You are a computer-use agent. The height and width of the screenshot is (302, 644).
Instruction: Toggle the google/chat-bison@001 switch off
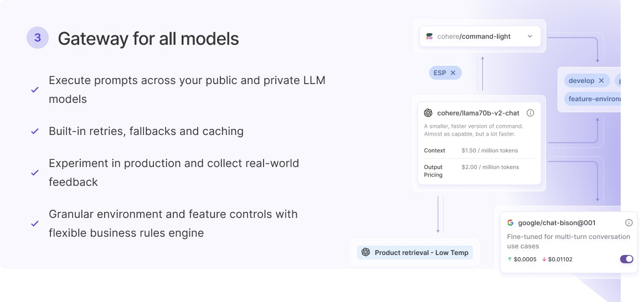tap(626, 259)
